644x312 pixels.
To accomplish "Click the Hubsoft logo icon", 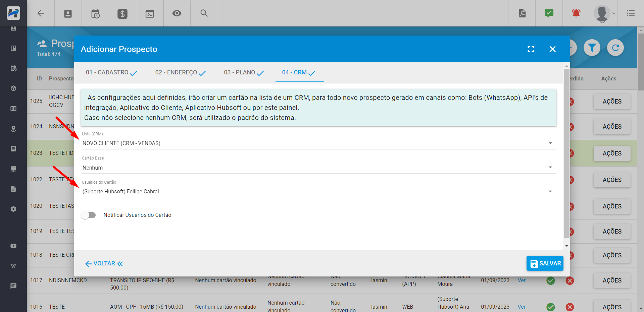I will pos(13,13).
